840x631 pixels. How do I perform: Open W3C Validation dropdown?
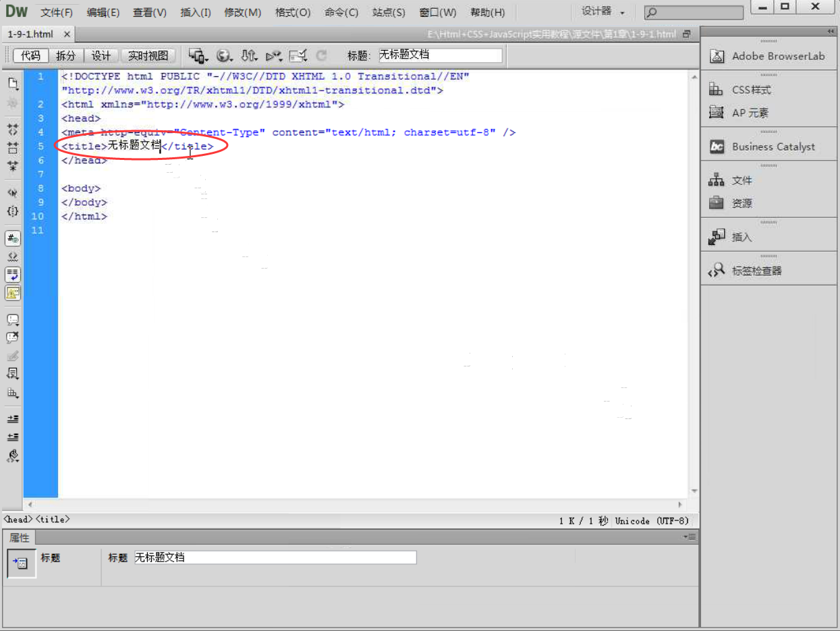click(274, 56)
